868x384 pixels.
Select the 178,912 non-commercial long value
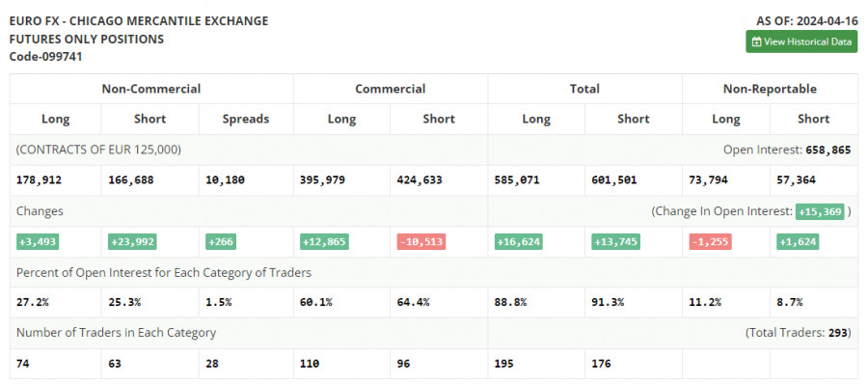coord(40,180)
